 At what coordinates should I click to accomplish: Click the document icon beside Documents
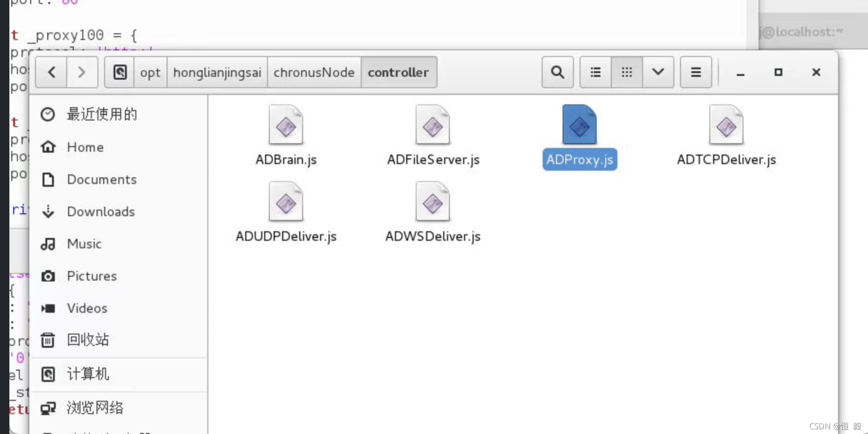coord(48,179)
